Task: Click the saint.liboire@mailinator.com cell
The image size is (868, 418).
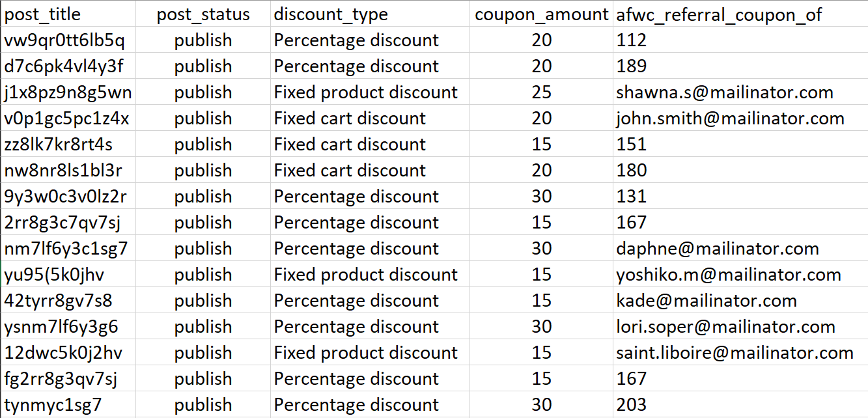Action: click(x=740, y=353)
